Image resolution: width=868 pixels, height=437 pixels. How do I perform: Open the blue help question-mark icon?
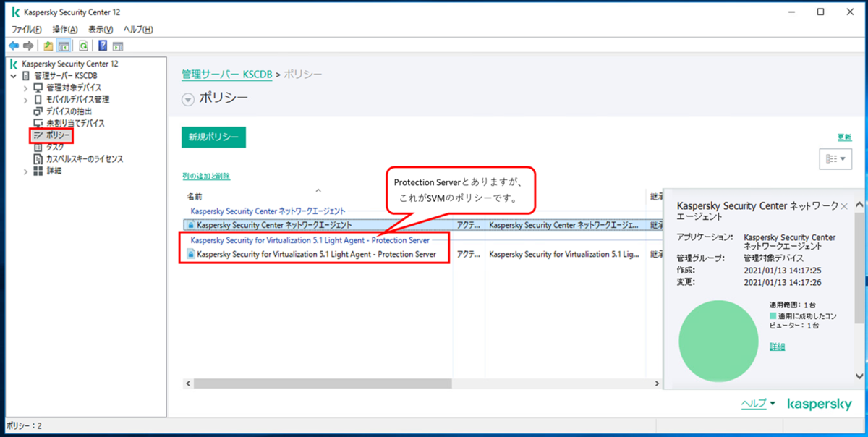pyautogui.click(x=103, y=46)
